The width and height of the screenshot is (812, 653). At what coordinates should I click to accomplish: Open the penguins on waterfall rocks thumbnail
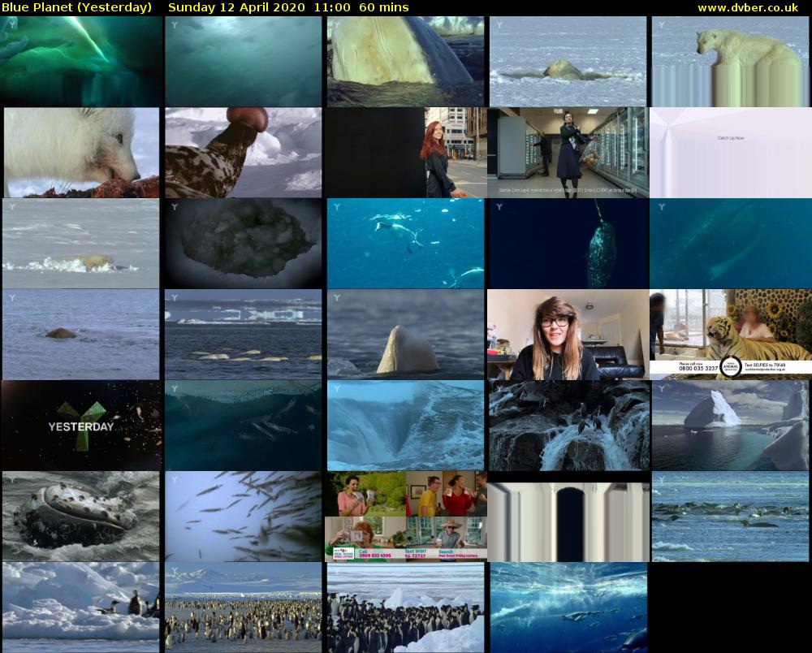pos(568,425)
